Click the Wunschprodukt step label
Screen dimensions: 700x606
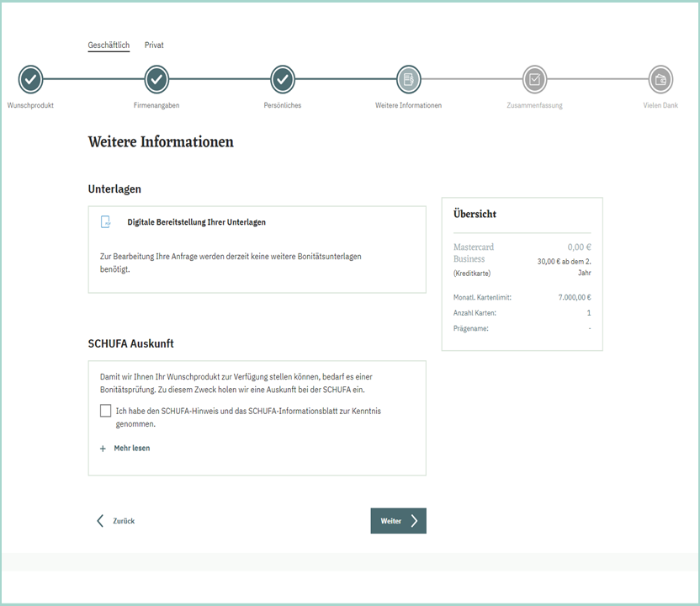coord(30,105)
